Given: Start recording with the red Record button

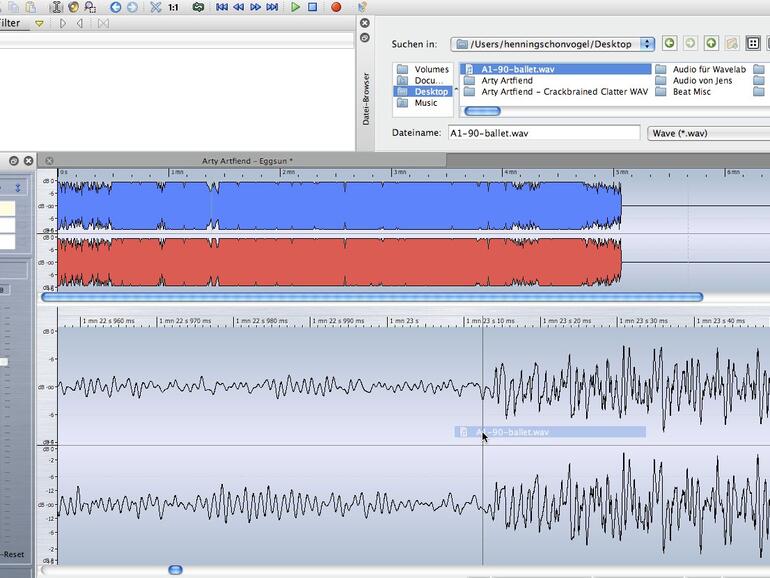Looking at the screenshot, I should point(336,7).
